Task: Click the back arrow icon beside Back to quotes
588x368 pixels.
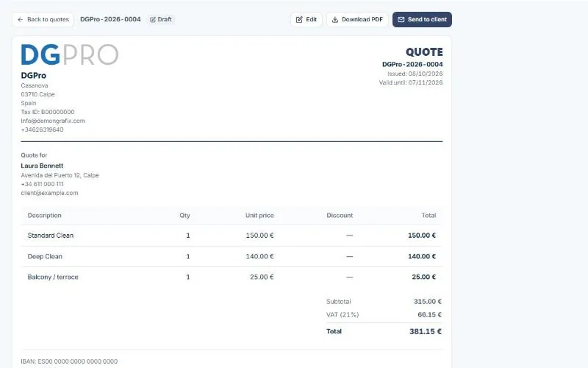Action: (21, 20)
